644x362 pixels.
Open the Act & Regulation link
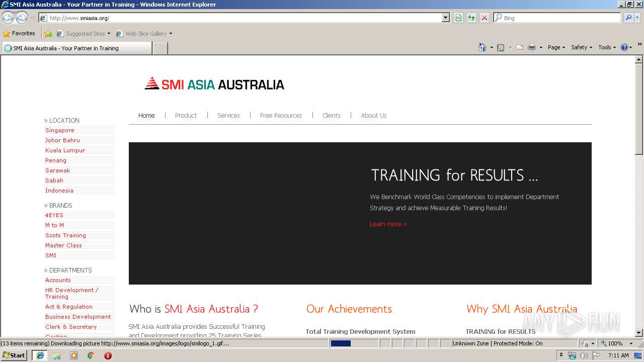(x=68, y=307)
